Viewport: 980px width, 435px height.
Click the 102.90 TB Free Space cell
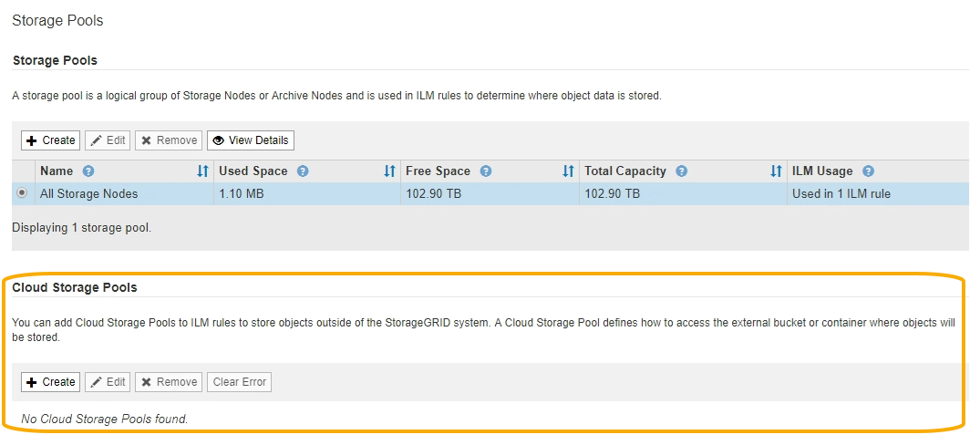[x=434, y=194]
